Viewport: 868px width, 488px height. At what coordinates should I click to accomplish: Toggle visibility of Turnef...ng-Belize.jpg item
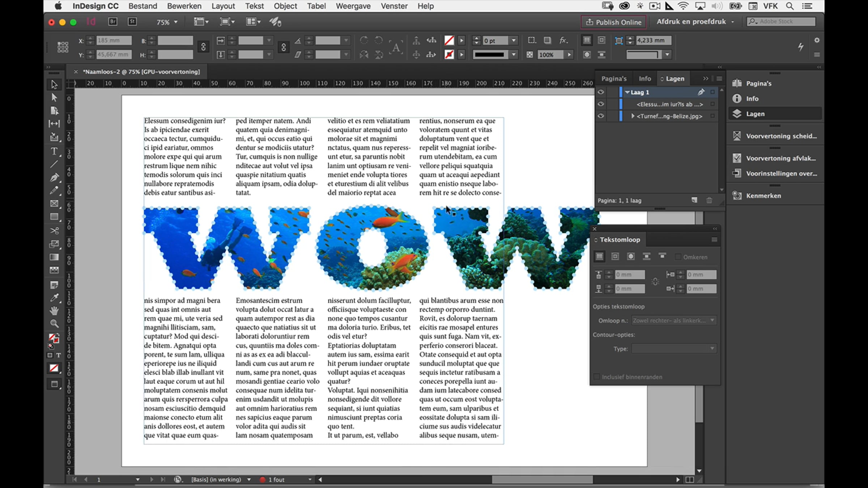point(601,116)
